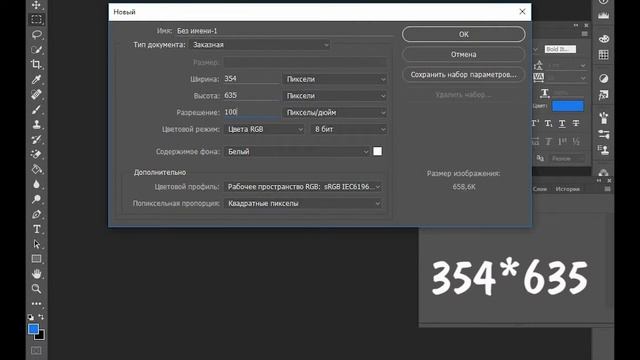Screen dimensions: 640x360
Task: Open the Histogram panel icon
Action: click(603, 16)
